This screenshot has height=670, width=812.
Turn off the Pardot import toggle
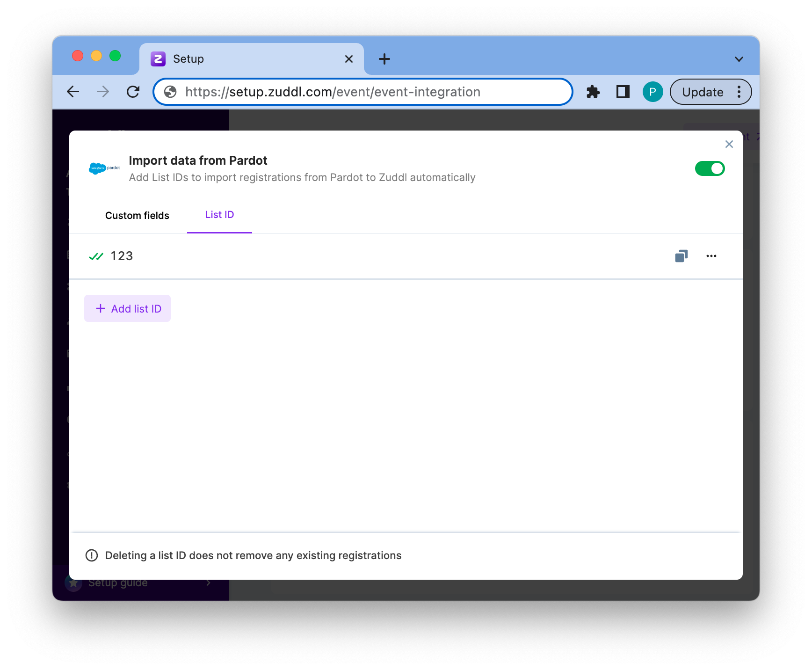(710, 168)
